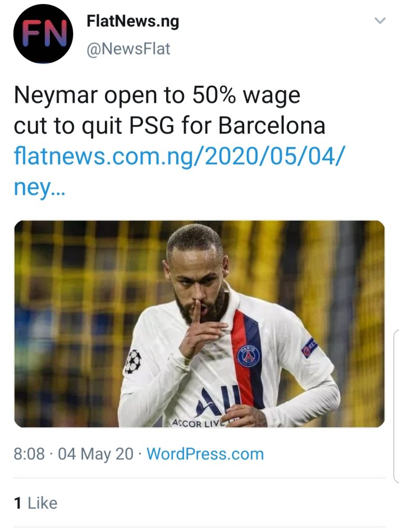Click the PSG crest on the jersey

coord(248,356)
